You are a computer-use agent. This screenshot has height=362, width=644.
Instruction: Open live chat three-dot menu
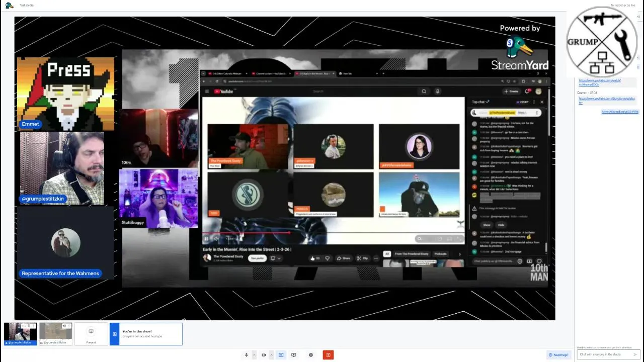[x=534, y=102]
